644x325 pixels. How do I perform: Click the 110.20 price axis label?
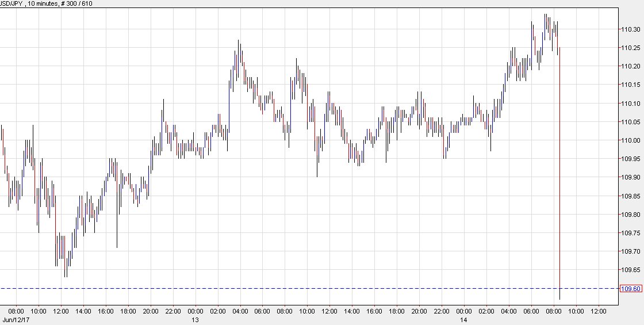(x=630, y=66)
